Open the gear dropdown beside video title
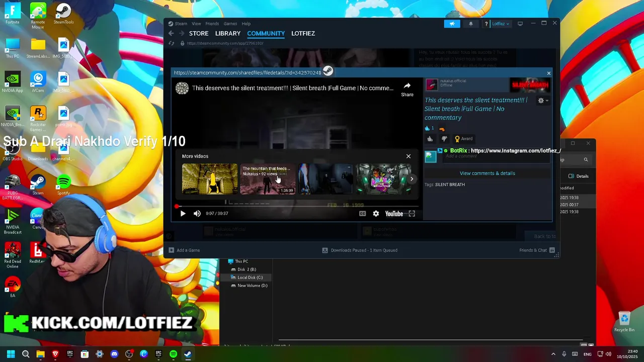 [x=543, y=101]
